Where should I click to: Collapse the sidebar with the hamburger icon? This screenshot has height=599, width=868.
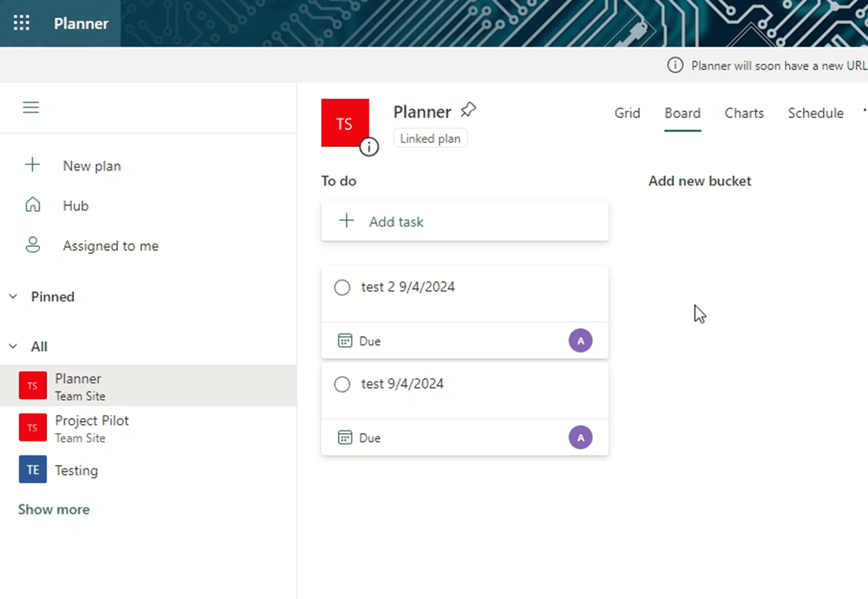pyautogui.click(x=31, y=107)
